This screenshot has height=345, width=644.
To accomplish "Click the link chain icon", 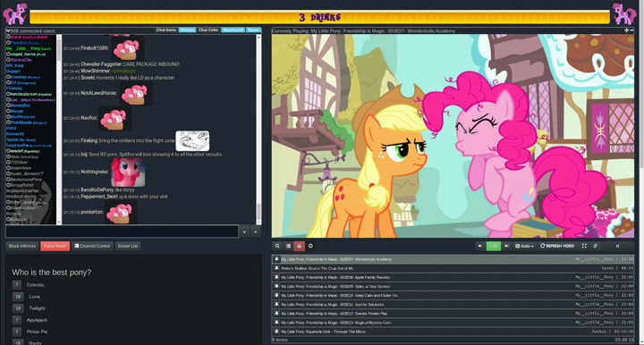I will coord(595,246).
